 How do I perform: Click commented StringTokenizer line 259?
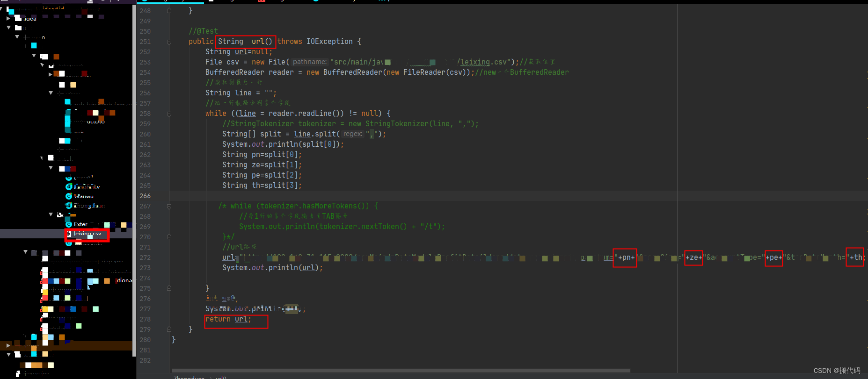(350, 124)
